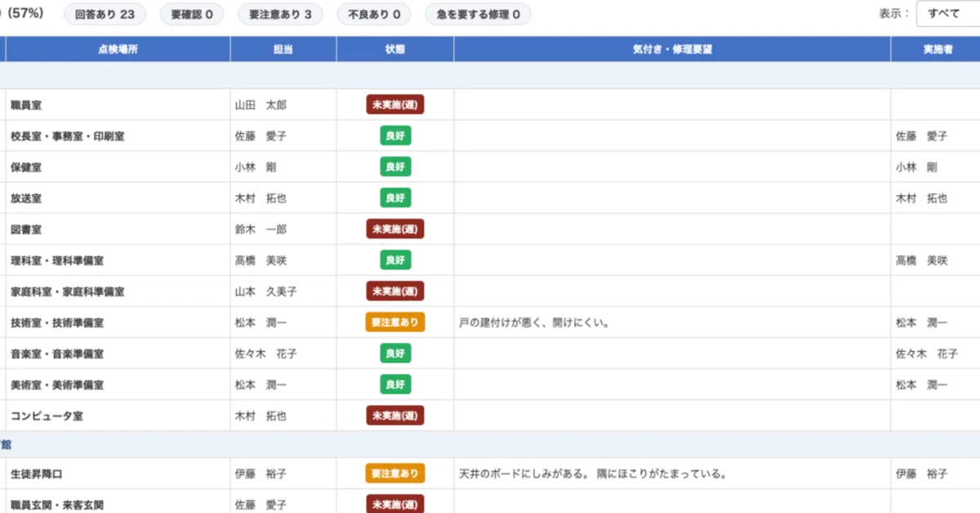Filter by 要注意あり 3 chip
This screenshot has height=513, width=980.
tap(280, 14)
